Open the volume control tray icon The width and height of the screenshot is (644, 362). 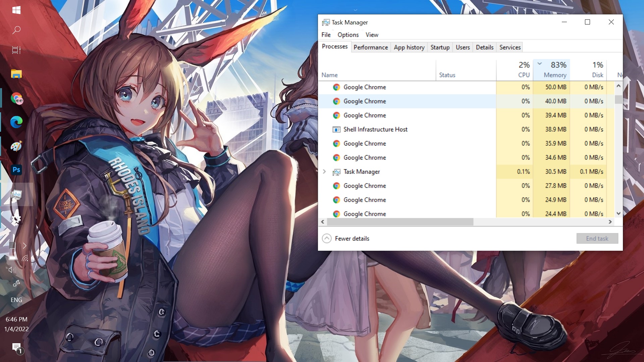click(12, 270)
